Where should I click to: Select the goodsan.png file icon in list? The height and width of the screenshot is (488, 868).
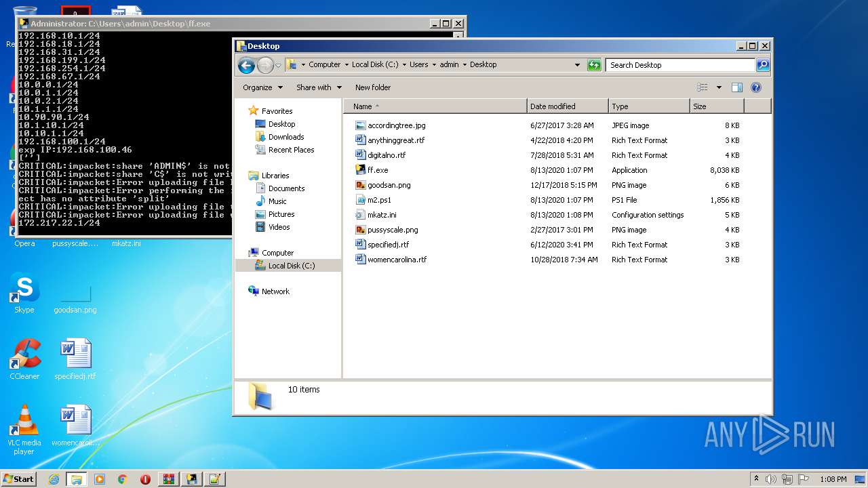pyautogui.click(x=361, y=185)
